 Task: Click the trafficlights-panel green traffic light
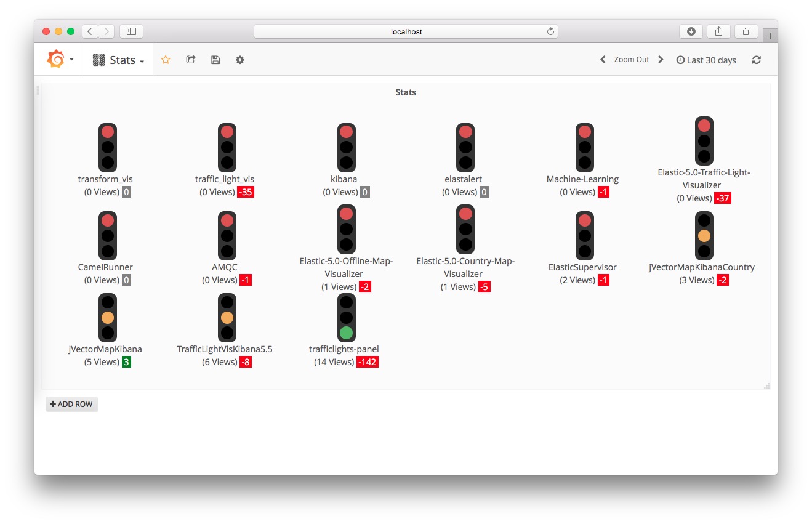point(347,317)
